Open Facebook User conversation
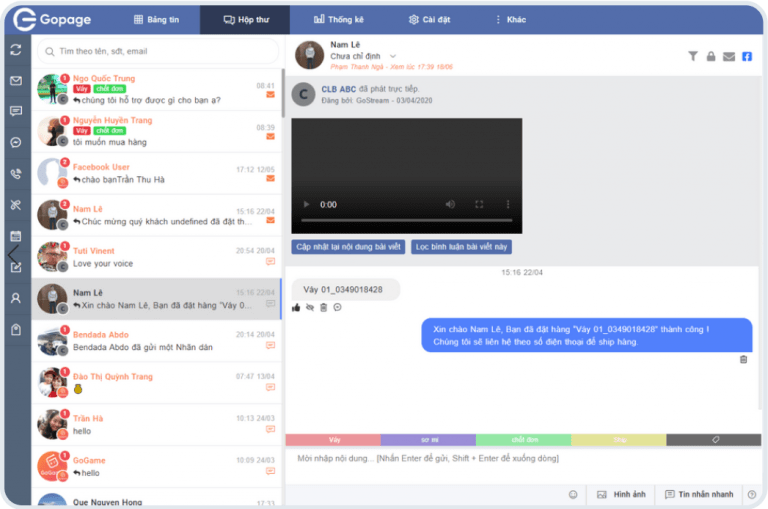Viewport: 768px width, 509px height. [x=156, y=173]
